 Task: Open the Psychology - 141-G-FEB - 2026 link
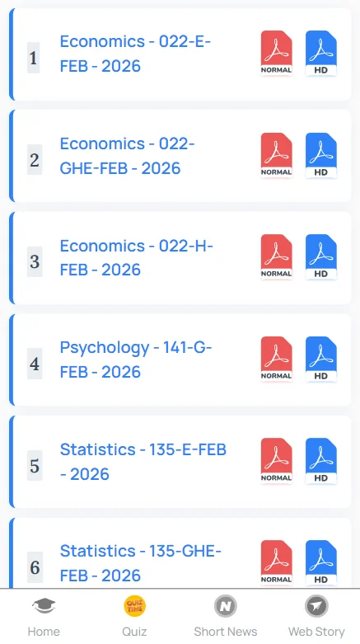point(136,360)
